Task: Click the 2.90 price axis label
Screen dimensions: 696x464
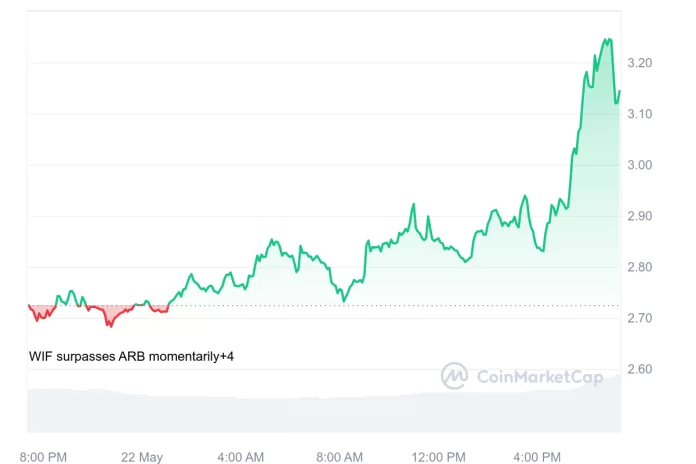Action: (x=638, y=216)
